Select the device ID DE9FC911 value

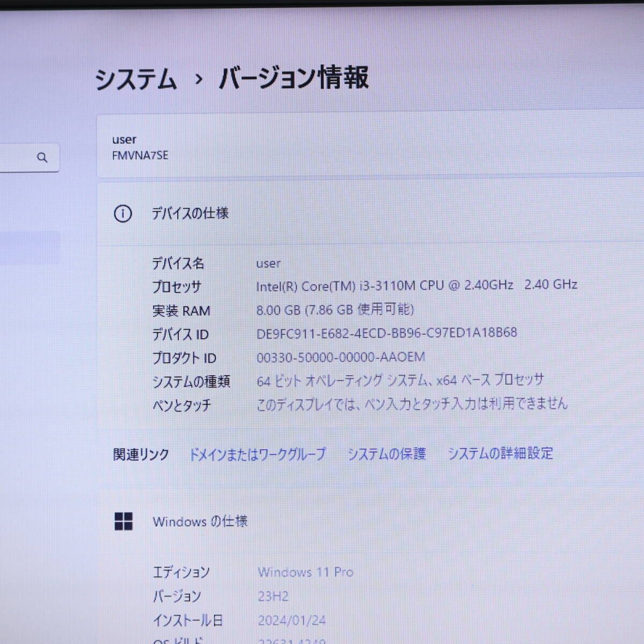(386, 333)
